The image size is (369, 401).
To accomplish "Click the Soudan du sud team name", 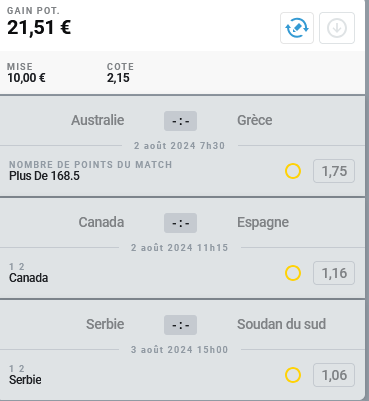I will [281, 324].
